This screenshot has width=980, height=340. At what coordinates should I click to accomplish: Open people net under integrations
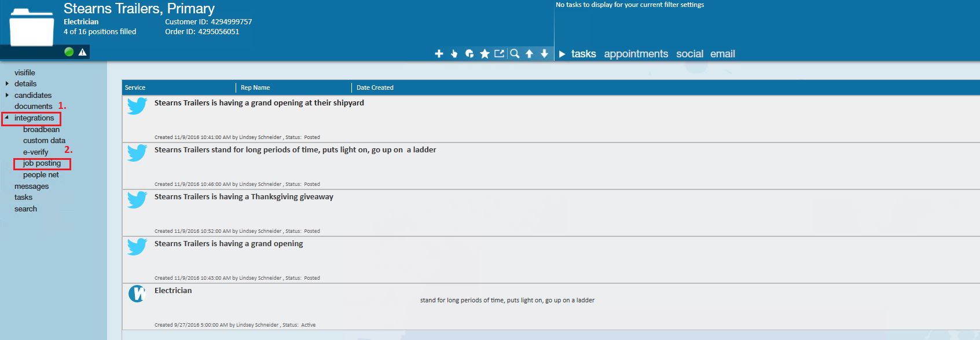[x=41, y=174]
